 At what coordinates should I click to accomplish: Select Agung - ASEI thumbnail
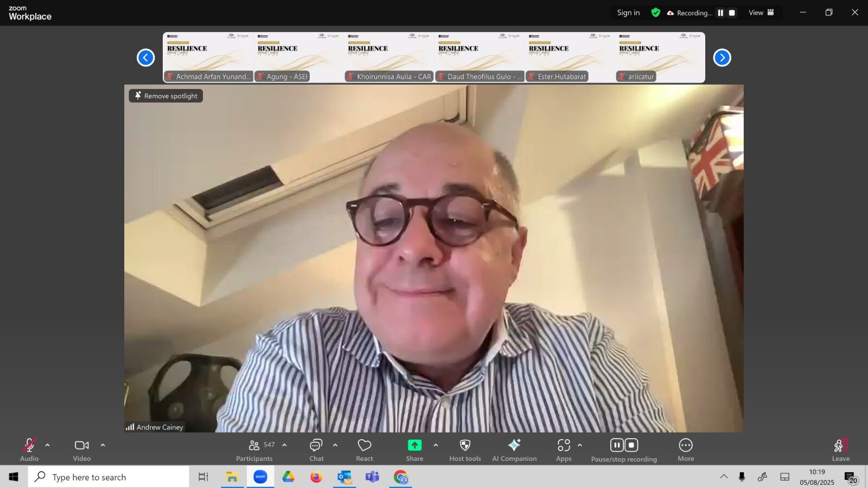point(298,57)
